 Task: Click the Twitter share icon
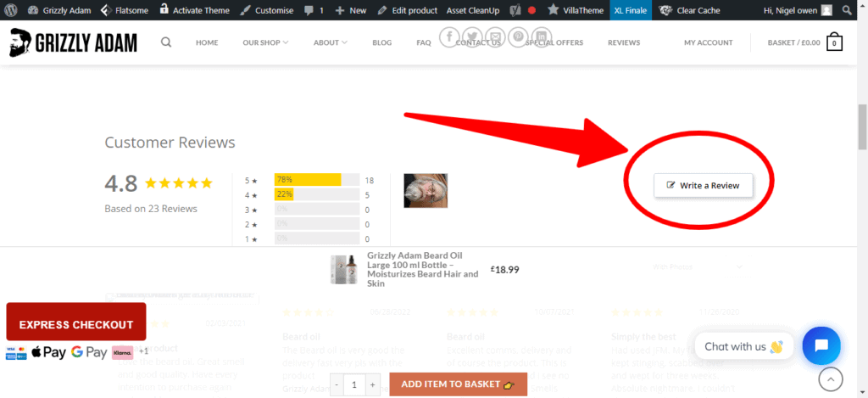click(472, 36)
